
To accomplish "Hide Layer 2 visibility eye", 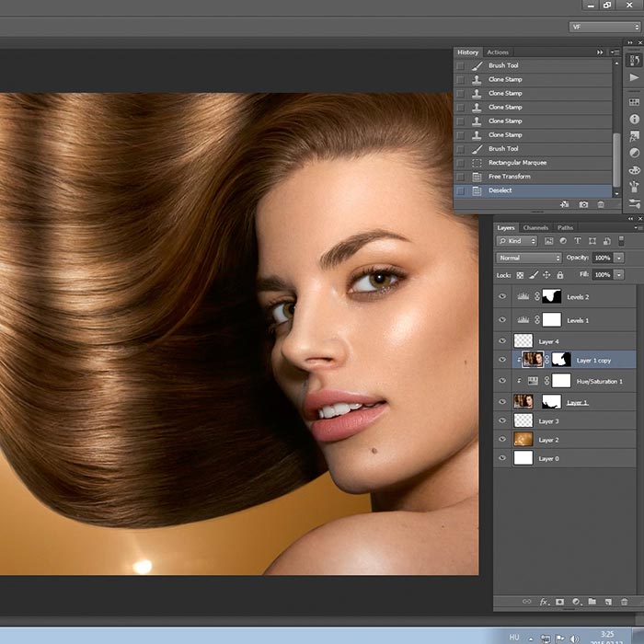I will click(x=502, y=440).
